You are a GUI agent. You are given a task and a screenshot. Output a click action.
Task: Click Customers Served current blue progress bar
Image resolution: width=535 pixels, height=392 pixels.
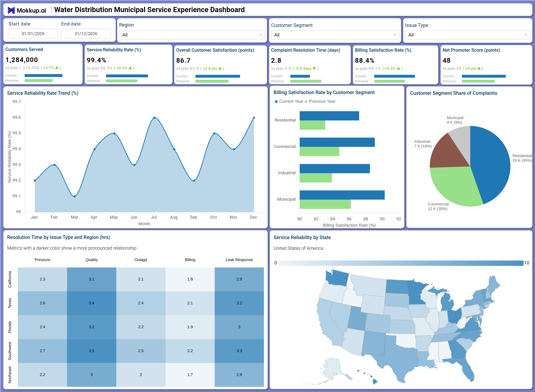tap(44, 75)
